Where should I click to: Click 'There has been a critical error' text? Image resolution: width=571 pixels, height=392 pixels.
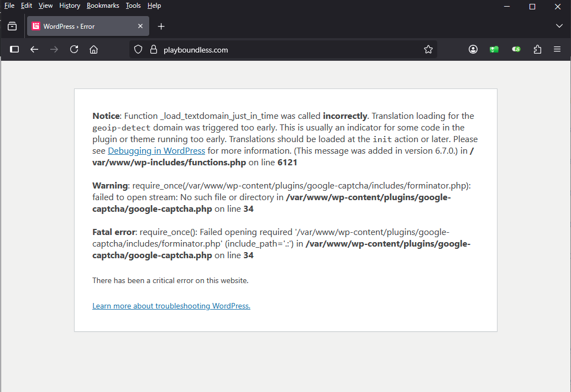(x=170, y=280)
